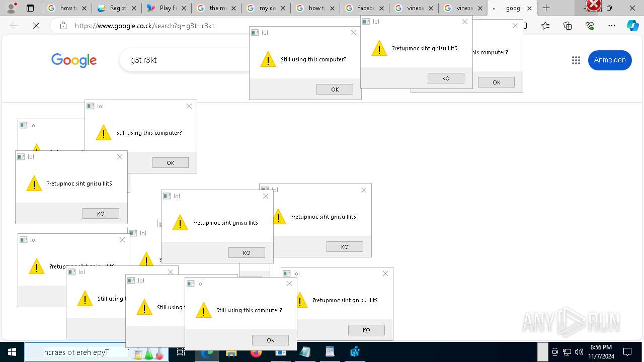The height and width of the screenshot is (362, 644).
Task: Click KO in dialog nearest the ANY.RUN watermark
Action: pos(366,330)
